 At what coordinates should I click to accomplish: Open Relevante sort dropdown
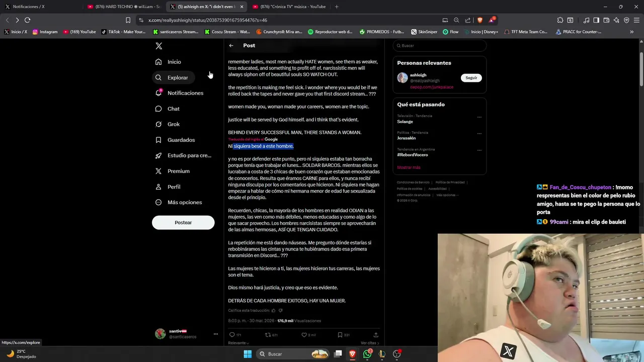pos(238,343)
